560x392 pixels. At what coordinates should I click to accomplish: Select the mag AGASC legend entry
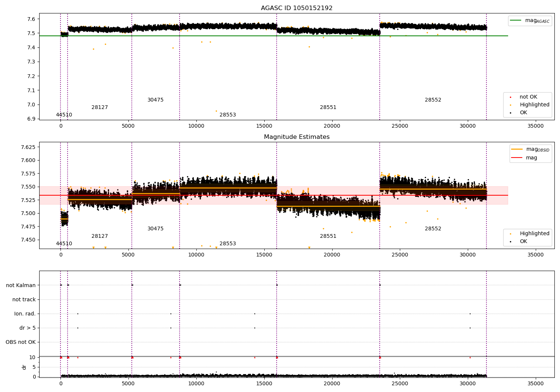click(530, 21)
